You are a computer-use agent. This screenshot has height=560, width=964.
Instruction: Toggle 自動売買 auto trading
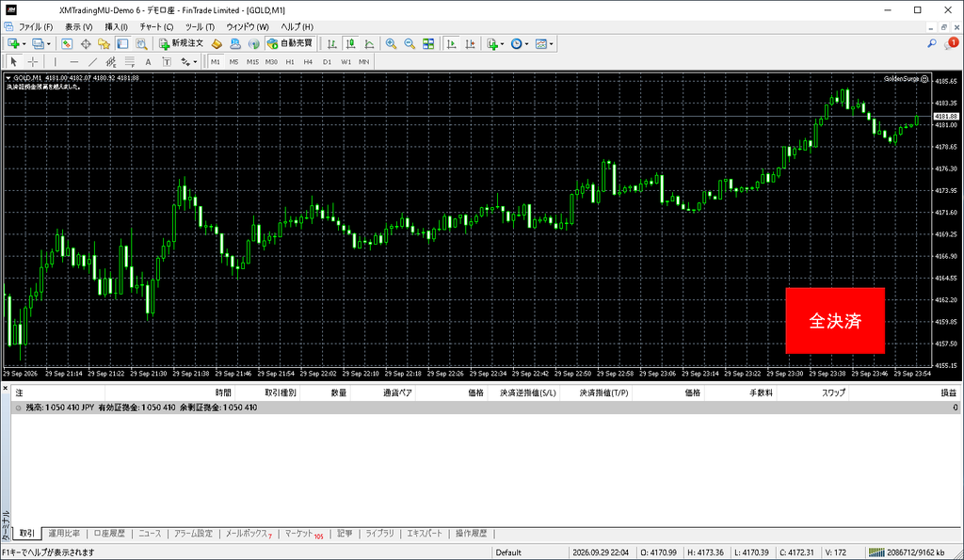[290, 43]
